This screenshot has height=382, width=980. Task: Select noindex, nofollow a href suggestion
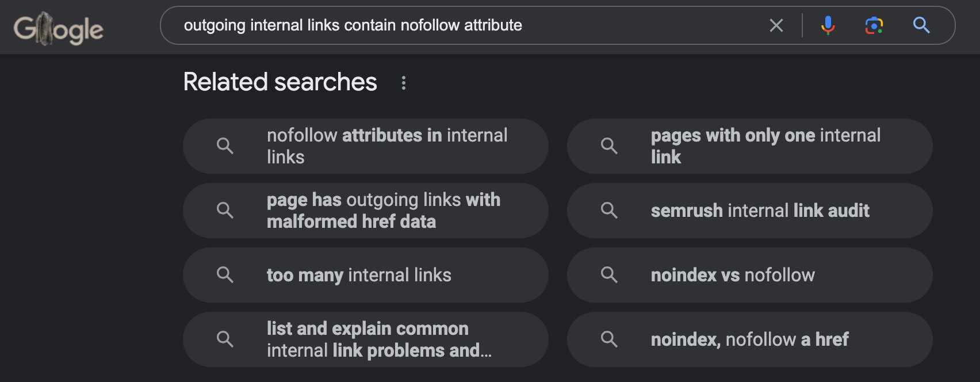pyautogui.click(x=750, y=339)
